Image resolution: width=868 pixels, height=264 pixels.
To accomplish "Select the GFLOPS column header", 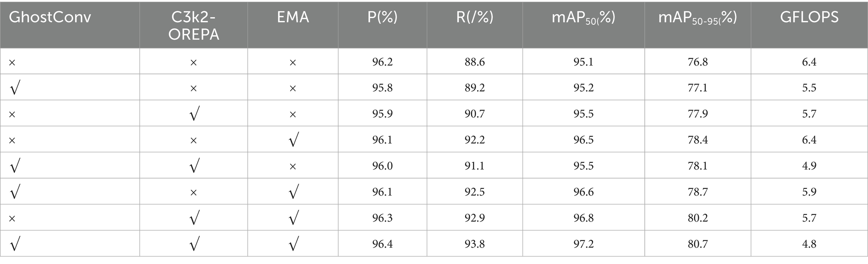I will point(809,18).
